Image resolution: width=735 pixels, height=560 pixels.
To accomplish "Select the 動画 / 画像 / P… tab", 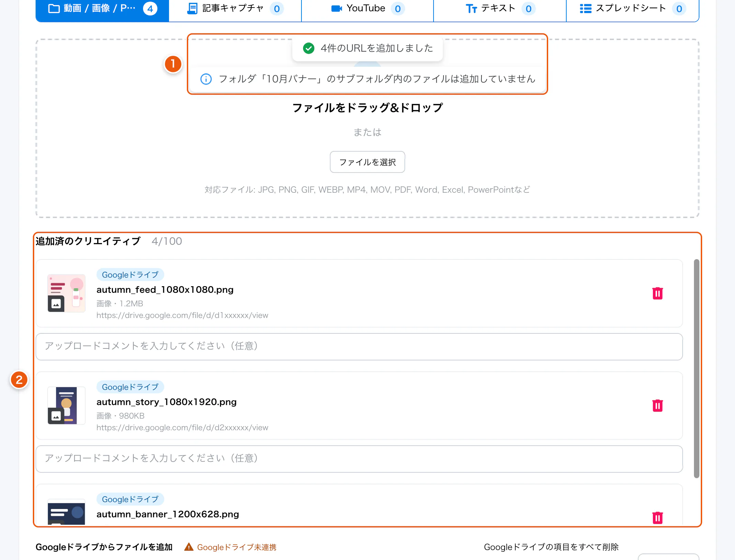I will point(102,10).
